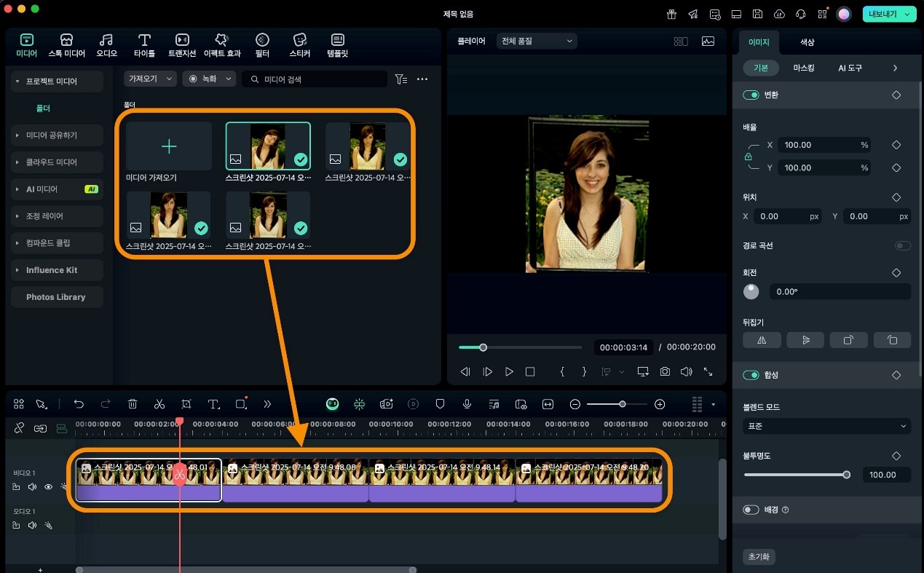The width and height of the screenshot is (924, 573).
Task: Click the zoom in plus icon on timeline
Action: tap(660, 404)
